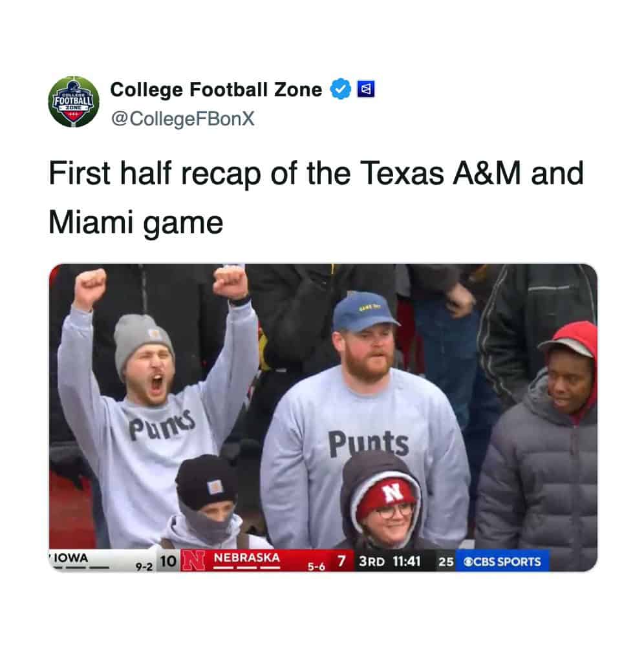
Task: Click Nebraska's score of 7
Action: (x=340, y=561)
